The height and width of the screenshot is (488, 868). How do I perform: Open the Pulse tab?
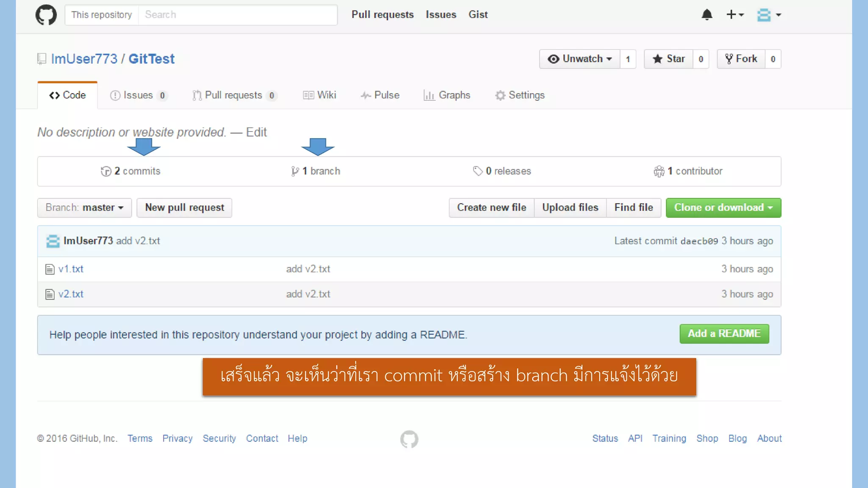tap(380, 95)
